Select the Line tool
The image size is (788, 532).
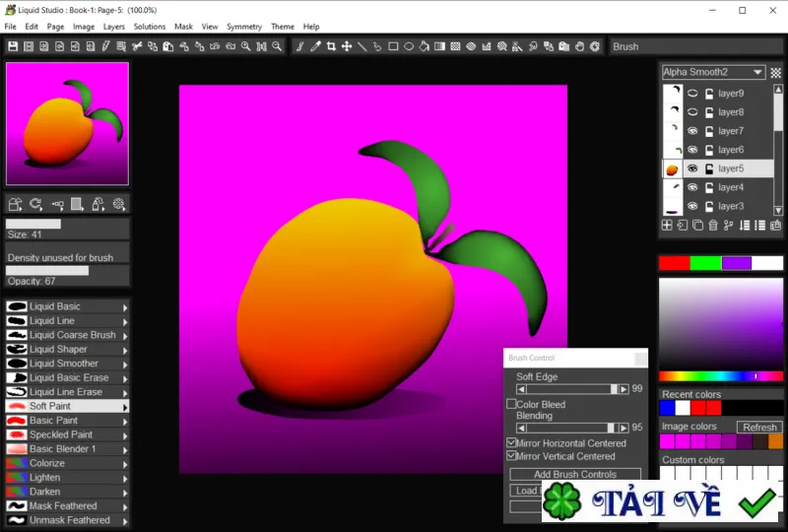[361, 46]
